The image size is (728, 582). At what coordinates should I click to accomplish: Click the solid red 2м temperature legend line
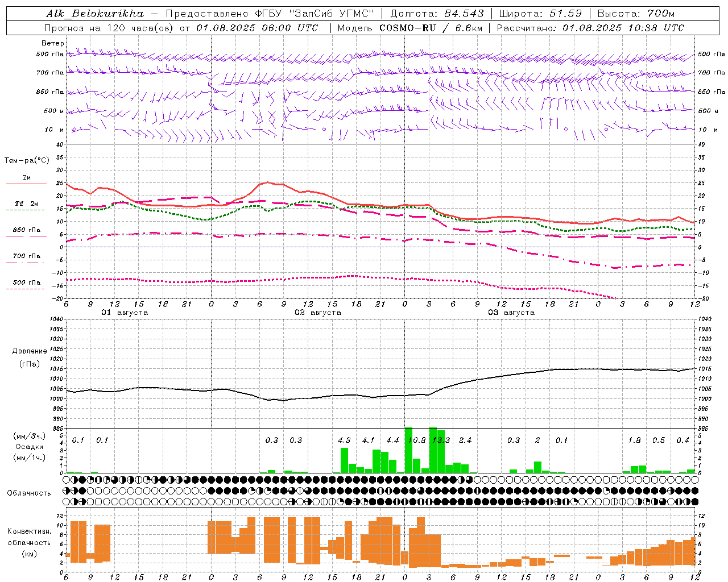click(26, 184)
